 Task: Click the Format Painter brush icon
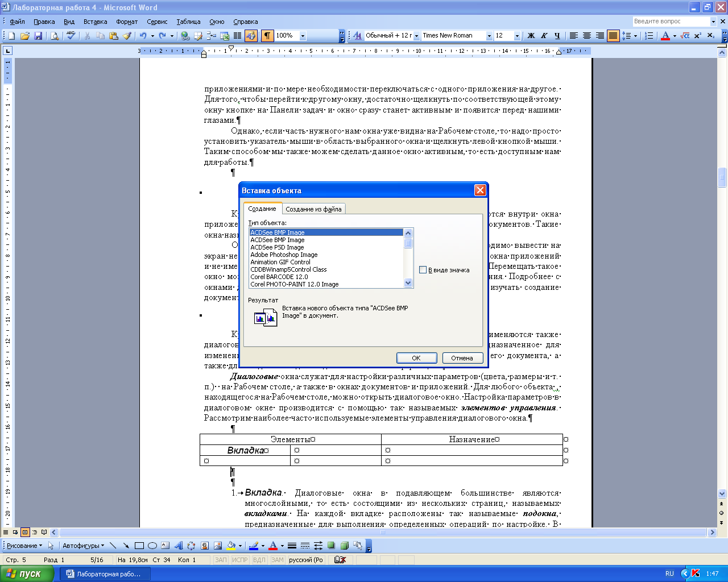[127, 36]
